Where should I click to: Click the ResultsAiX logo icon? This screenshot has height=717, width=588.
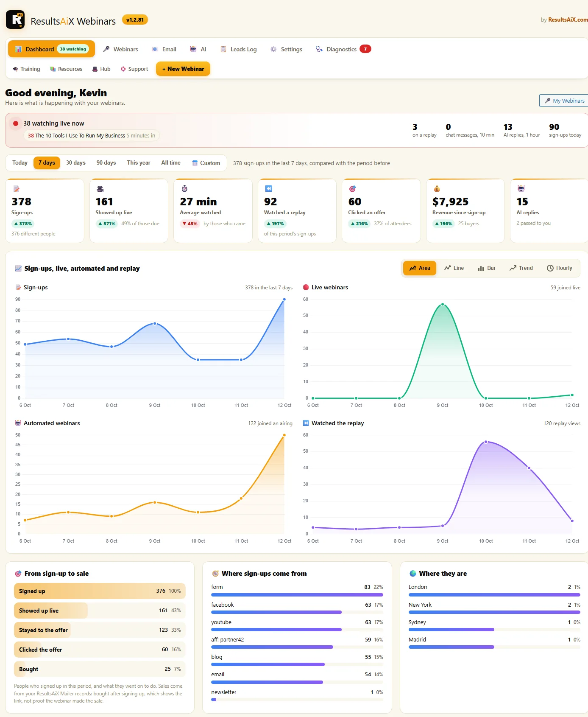[15, 20]
